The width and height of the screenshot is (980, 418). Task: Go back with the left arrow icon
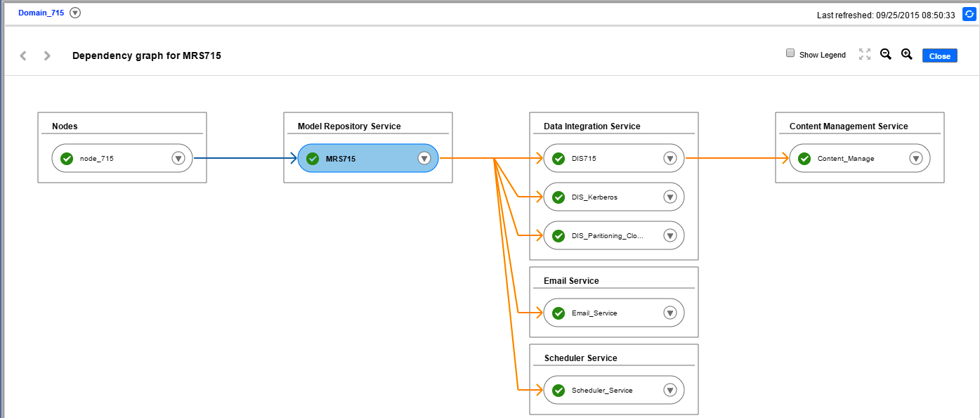(x=23, y=55)
